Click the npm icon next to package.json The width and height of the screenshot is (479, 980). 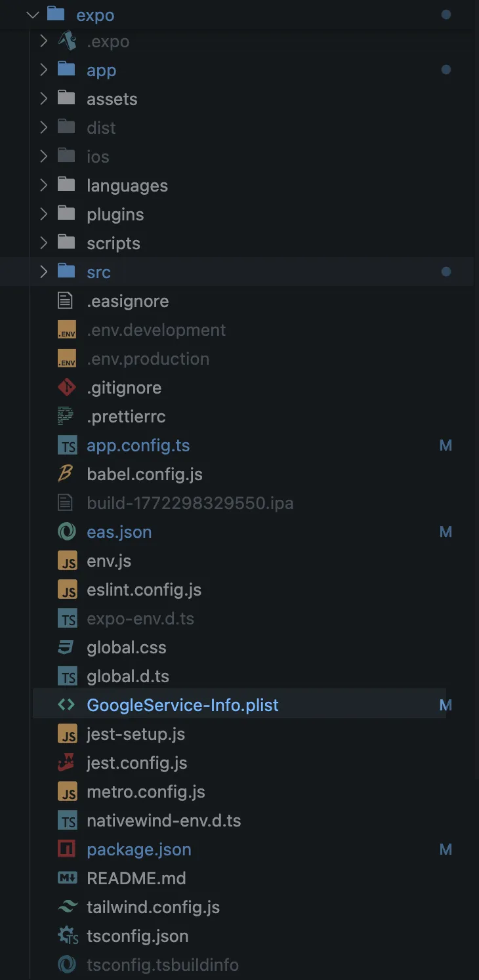tap(66, 849)
